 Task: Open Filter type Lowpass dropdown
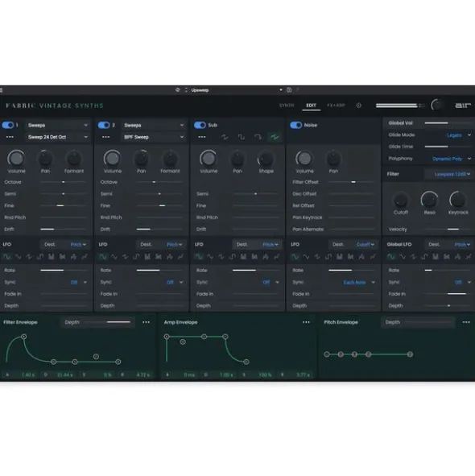448,174
